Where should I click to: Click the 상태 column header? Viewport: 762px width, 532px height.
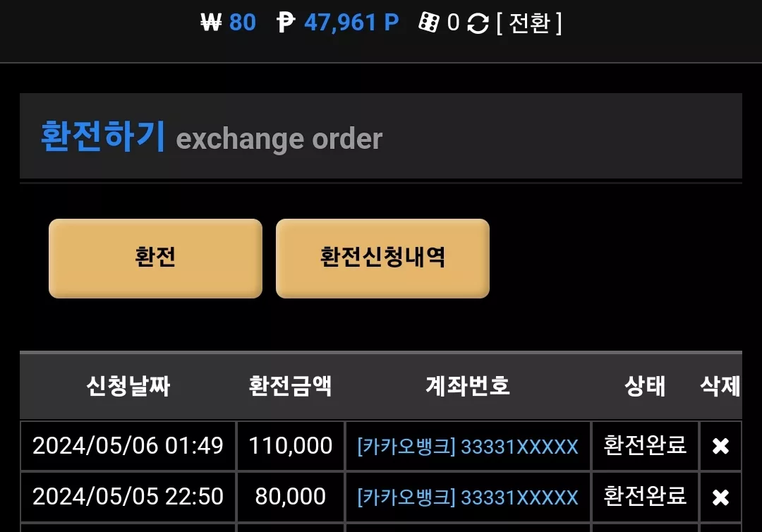(x=645, y=386)
